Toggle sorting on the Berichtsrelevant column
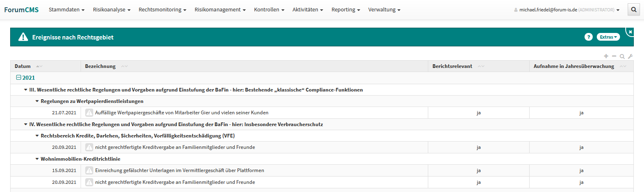This screenshot has height=192, width=644. (481, 66)
